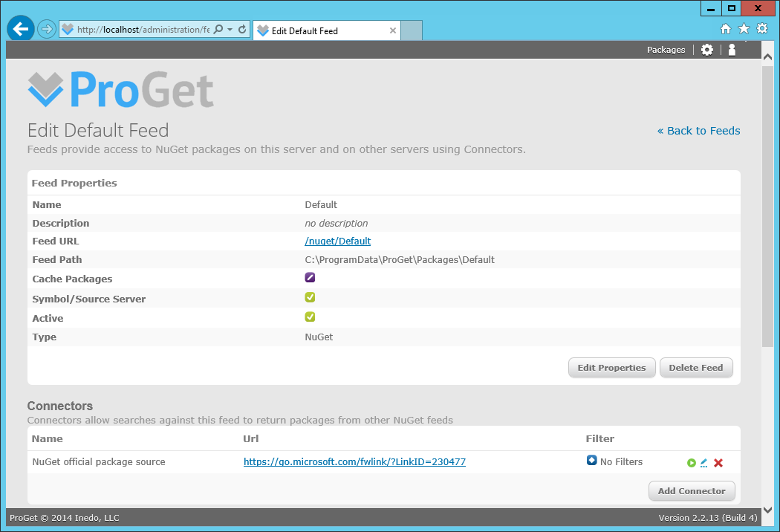Image resolution: width=780 pixels, height=532 pixels.
Task: Click the user account person icon
Action: [x=732, y=50]
